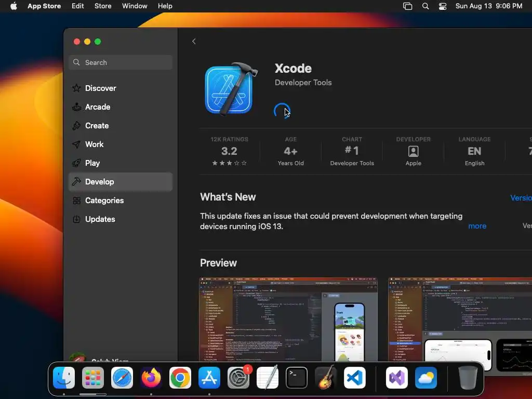The image size is (532, 399).
Task: Open the Apple menu
Action: (14, 6)
